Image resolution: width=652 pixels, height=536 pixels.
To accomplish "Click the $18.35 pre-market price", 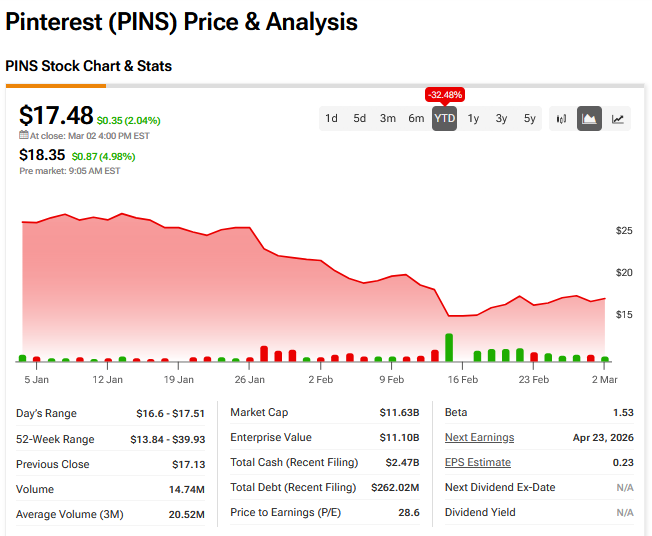I will pyautogui.click(x=42, y=155).
